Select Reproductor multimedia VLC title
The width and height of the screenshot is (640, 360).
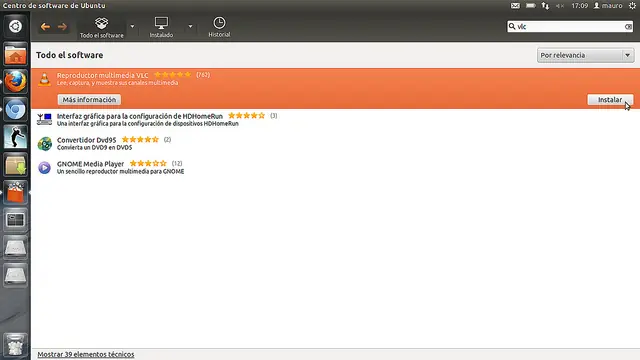[102, 76]
